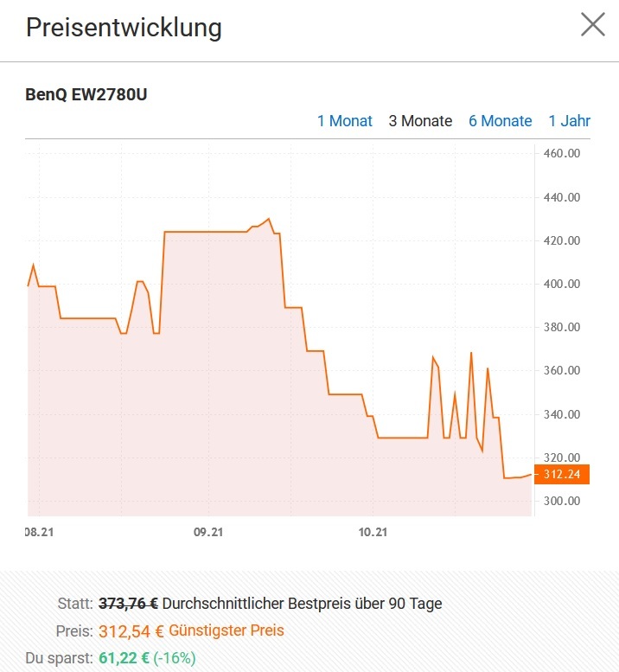The width and height of the screenshot is (619, 672).
Task: Click the 360.00 axis label
Action: pos(562,370)
